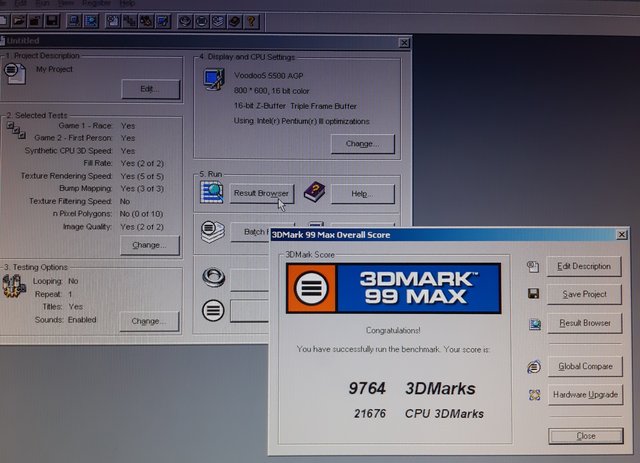Open Result Browser from score dialog

(x=584, y=323)
